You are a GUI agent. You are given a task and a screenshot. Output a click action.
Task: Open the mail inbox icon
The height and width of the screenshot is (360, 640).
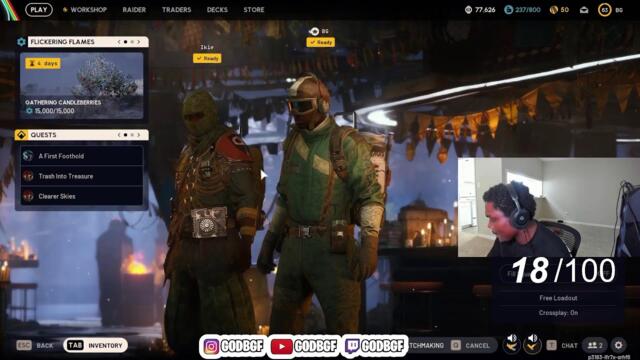pyautogui.click(x=584, y=10)
